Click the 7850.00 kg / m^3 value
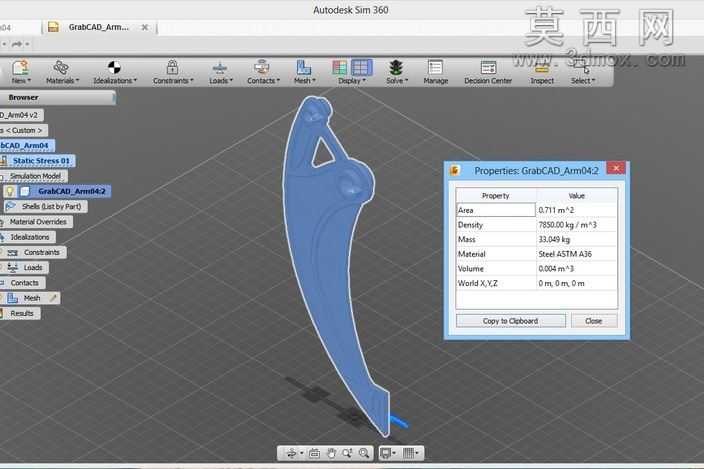704x469 pixels. pyautogui.click(x=568, y=225)
